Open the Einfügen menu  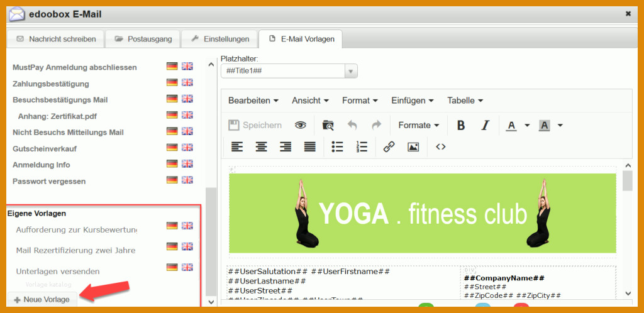pyautogui.click(x=413, y=101)
